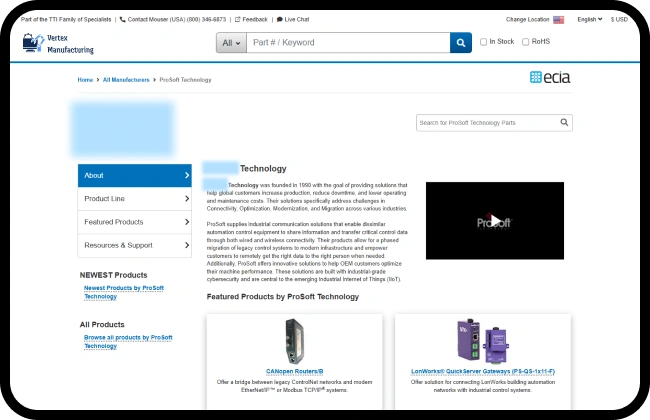Screen dimensions: 650x420
Task: Open Resources & Support sidebar item
Action: tap(134, 245)
